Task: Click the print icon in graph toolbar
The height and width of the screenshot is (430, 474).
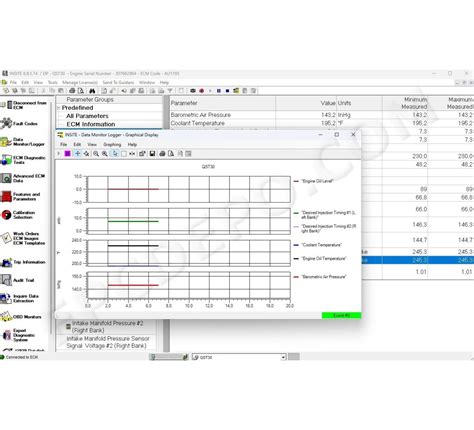Action: [162, 154]
